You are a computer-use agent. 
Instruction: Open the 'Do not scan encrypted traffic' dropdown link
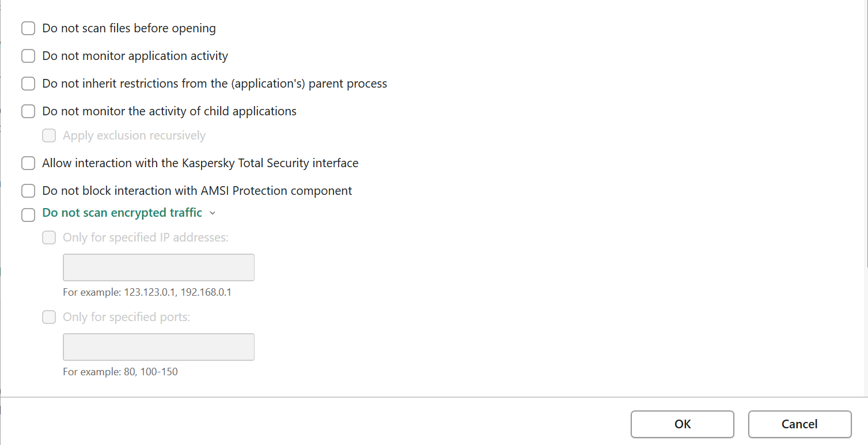pyautogui.click(x=122, y=213)
